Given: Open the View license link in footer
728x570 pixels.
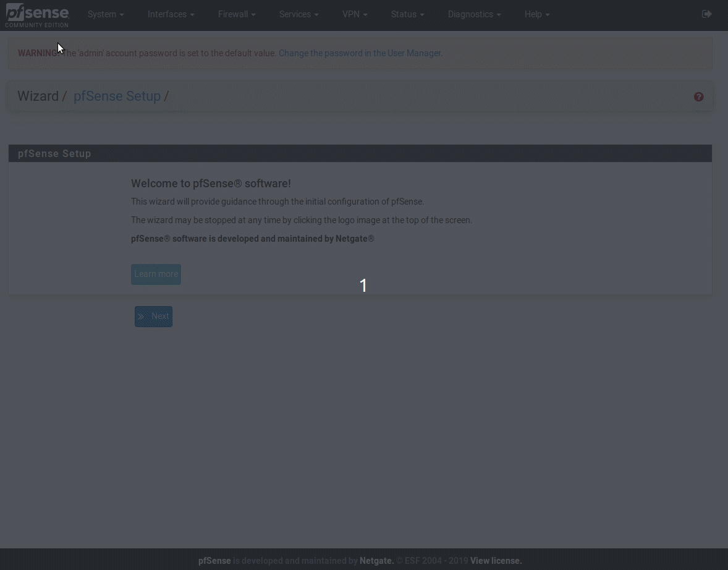Looking at the screenshot, I should [496, 561].
